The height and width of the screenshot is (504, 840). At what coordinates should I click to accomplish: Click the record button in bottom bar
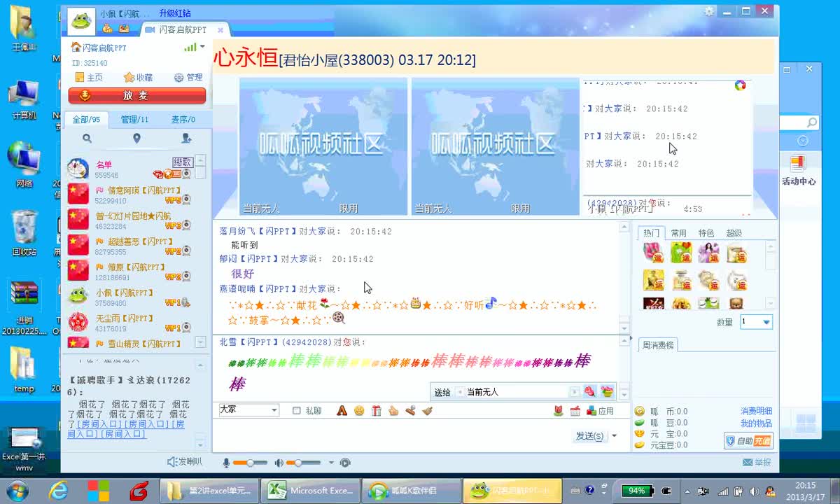click(344, 463)
